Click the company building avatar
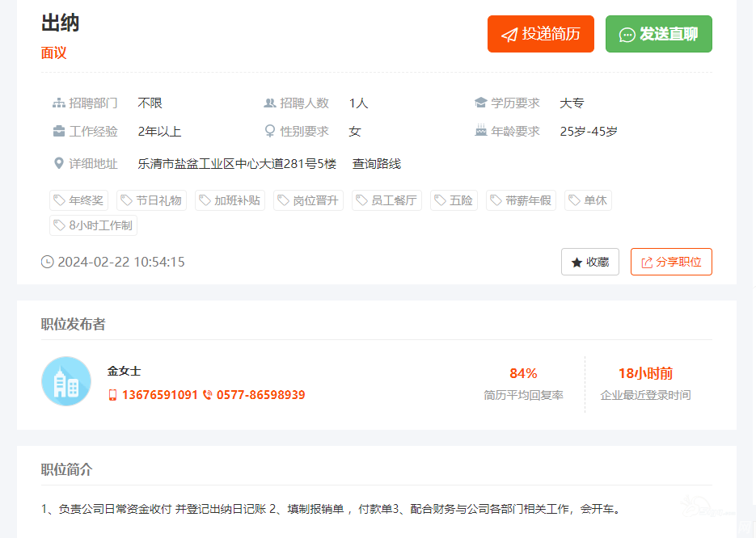The width and height of the screenshot is (756, 538). [x=66, y=381]
